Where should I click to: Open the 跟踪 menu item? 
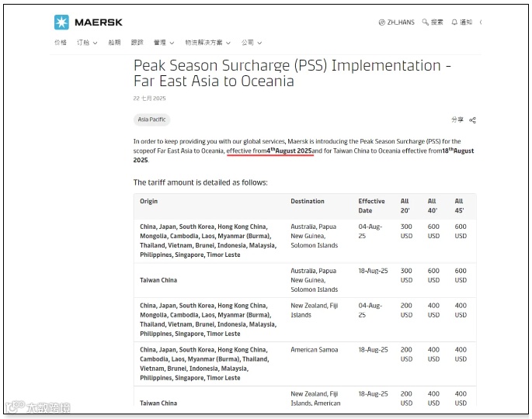click(x=137, y=43)
